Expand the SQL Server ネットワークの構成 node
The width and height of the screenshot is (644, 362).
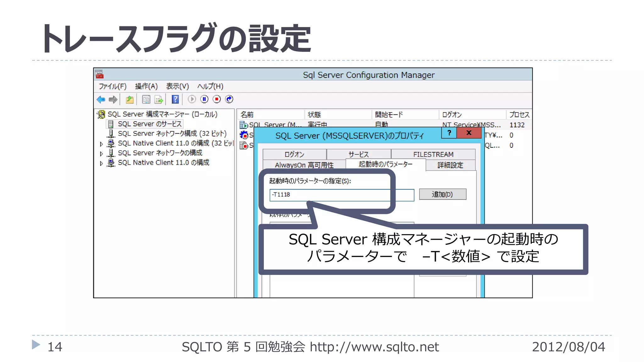click(101, 154)
